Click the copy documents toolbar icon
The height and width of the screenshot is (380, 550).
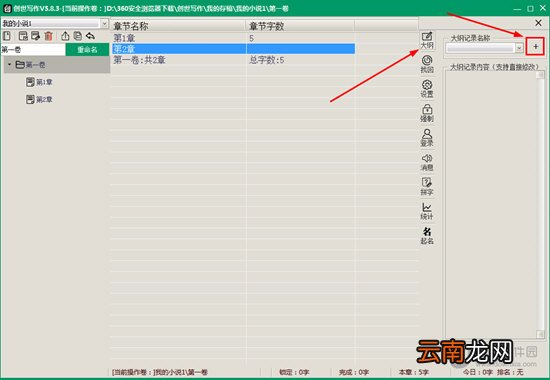point(78,36)
